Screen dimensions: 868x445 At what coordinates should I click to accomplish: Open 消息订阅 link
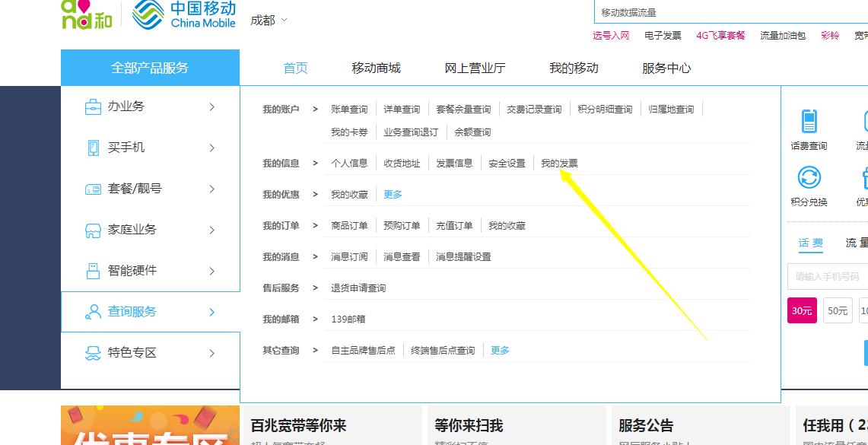pyautogui.click(x=349, y=257)
